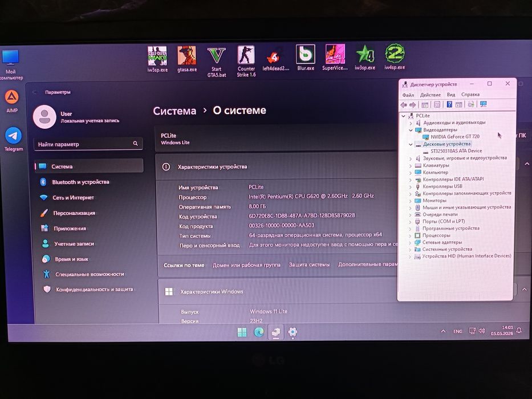Open the iw5sp.exe desktop shortcut
The width and height of the screenshot is (532, 399).
click(157, 59)
